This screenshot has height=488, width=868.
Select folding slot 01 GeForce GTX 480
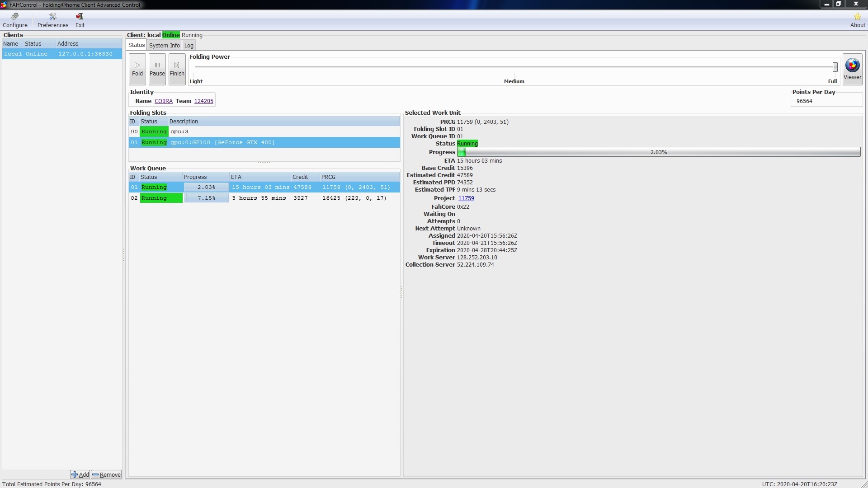tap(264, 142)
